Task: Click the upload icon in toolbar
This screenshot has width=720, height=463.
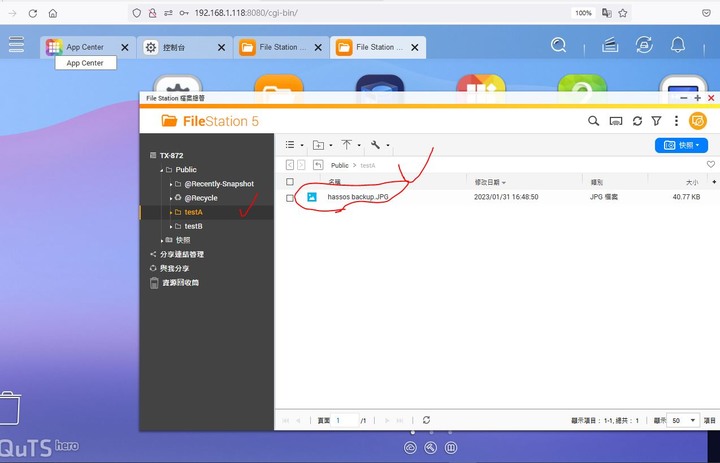Action: [x=347, y=145]
